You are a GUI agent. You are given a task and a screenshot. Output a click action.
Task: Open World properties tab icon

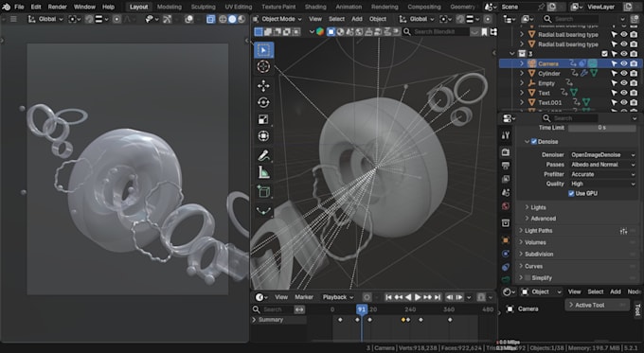click(x=506, y=206)
